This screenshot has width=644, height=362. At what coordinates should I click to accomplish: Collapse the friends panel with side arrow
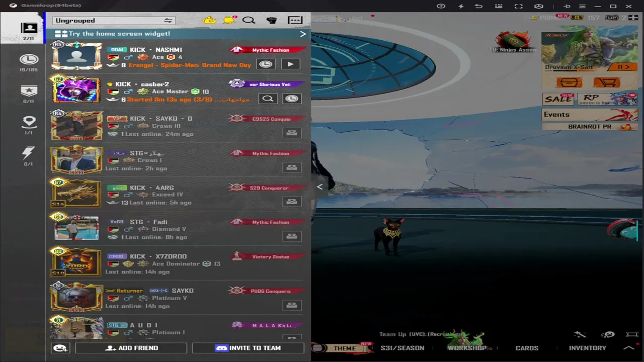(x=320, y=187)
